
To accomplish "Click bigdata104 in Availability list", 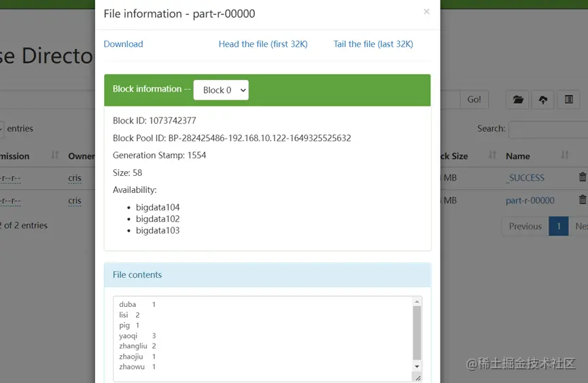I will pos(158,207).
